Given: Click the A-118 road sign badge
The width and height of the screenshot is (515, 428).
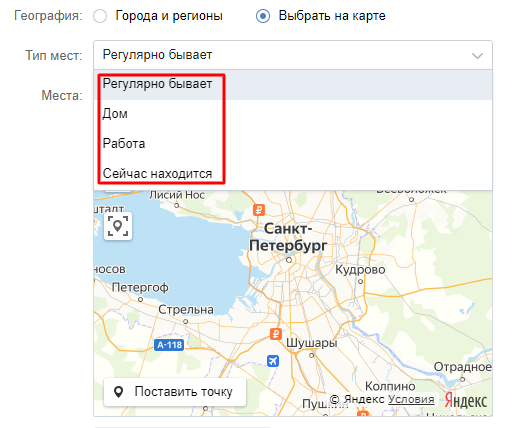Looking at the screenshot, I should point(170,345).
